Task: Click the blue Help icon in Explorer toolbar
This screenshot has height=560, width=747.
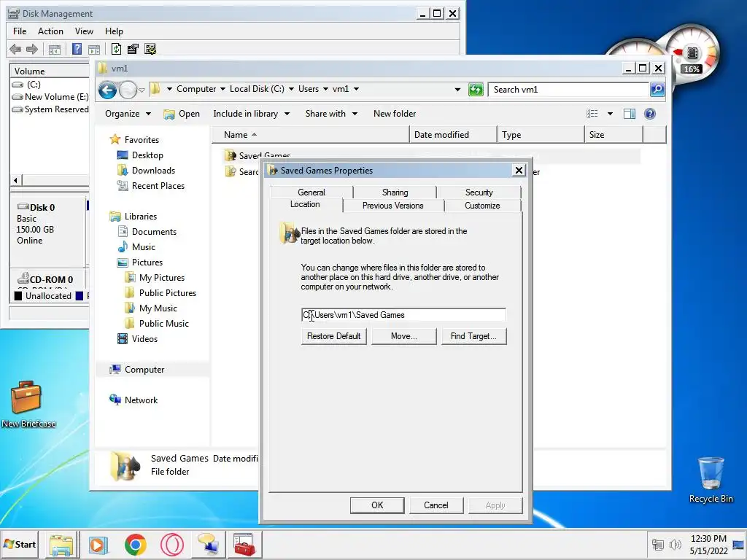Action: coord(650,114)
